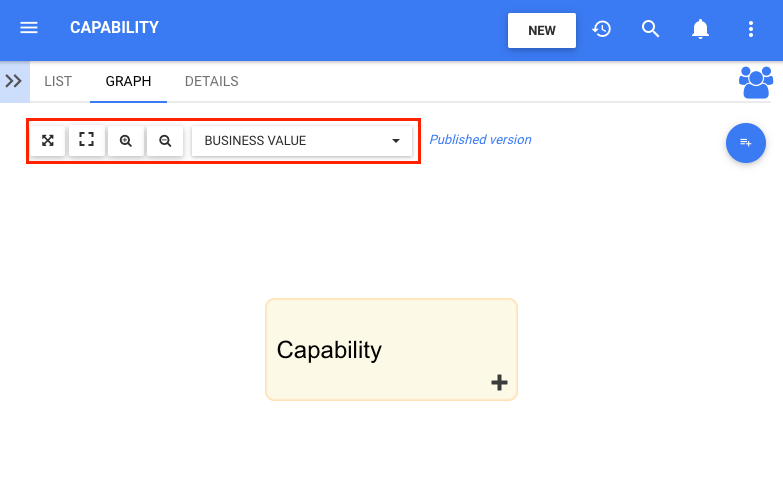Open the DETAILS tab
The image size is (783, 491).
click(211, 81)
